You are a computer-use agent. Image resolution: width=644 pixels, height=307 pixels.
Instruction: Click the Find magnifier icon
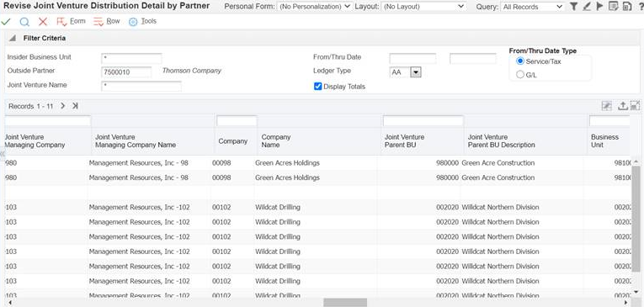pyautogui.click(x=24, y=22)
